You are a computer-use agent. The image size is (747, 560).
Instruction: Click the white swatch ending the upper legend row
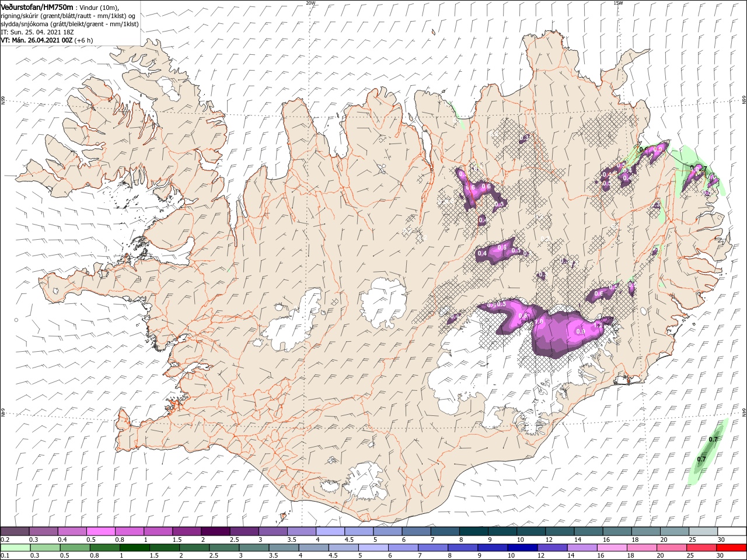coord(731,531)
